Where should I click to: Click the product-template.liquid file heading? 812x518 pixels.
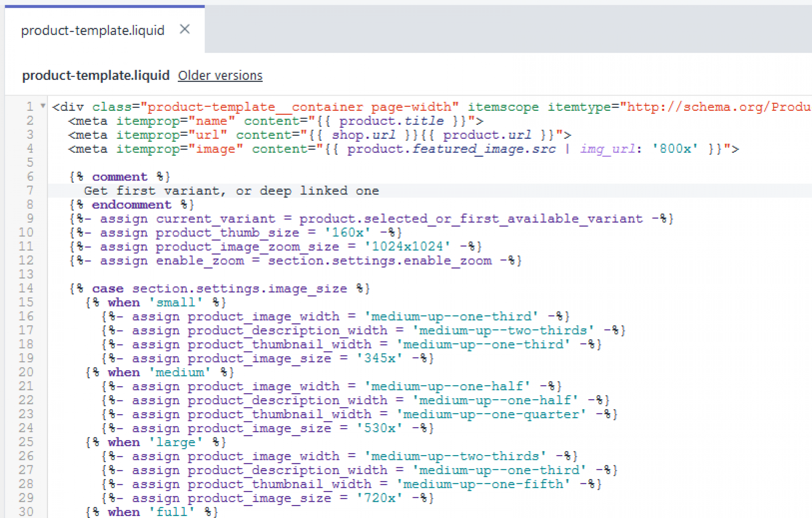pyautogui.click(x=96, y=75)
